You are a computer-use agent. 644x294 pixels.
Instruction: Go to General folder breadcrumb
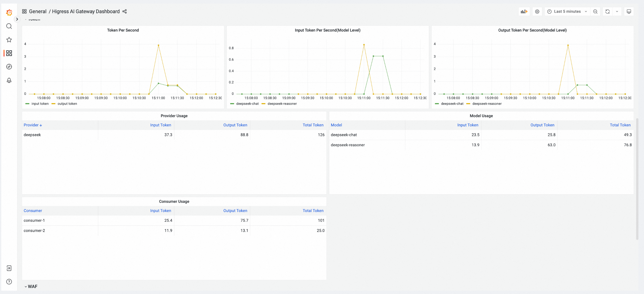click(38, 11)
